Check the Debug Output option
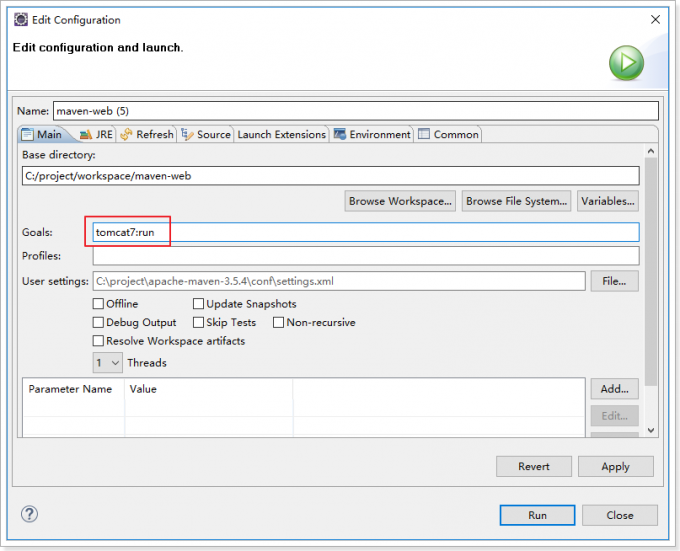Screen dimensions: 680x551 click(x=98, y=323)
